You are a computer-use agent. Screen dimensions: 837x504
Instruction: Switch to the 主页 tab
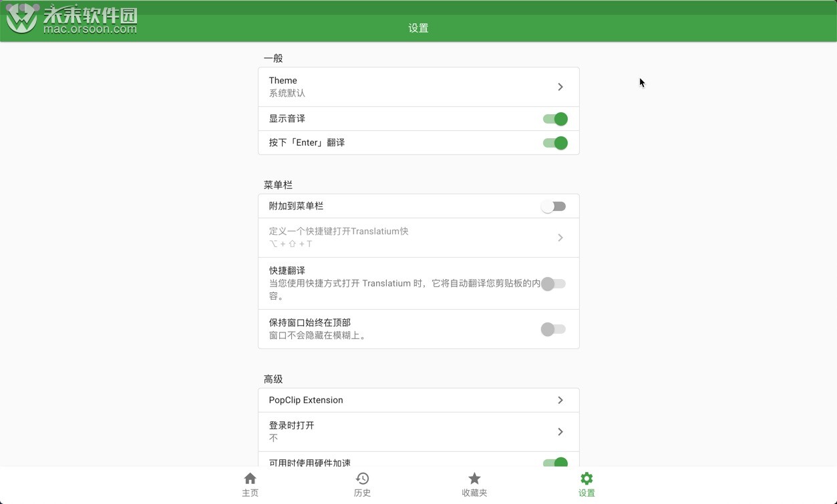250,484
